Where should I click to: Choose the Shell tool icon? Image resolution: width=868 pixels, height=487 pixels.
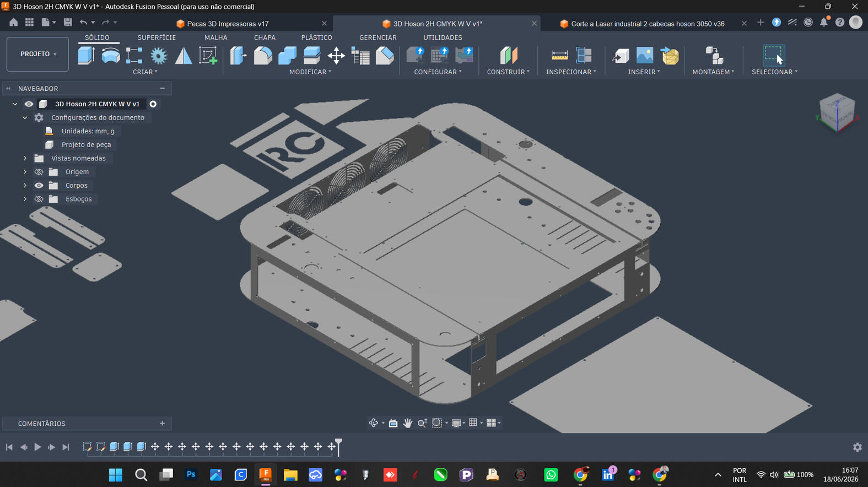point(311,56)
